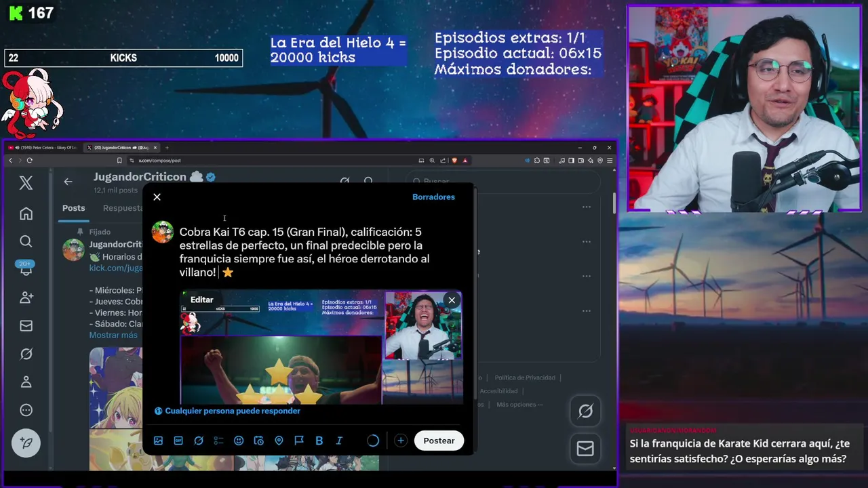
Task: Open kick.com link in pinned post
Action: click(116, 268)
